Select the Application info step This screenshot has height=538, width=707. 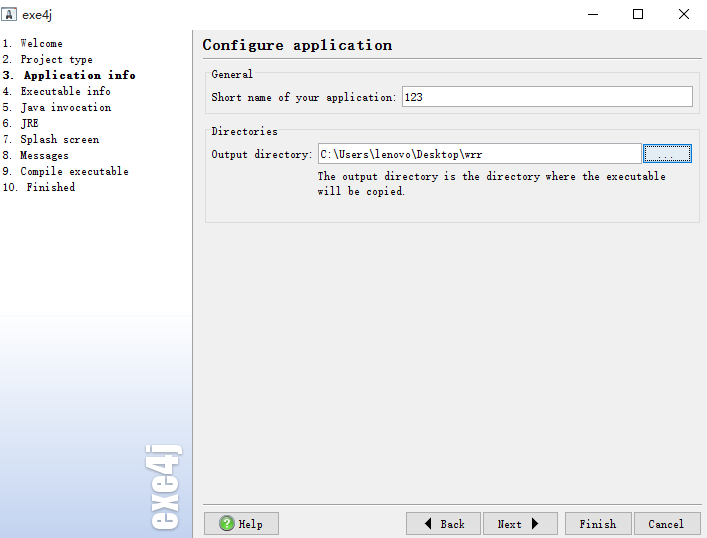click(x=69, y=75)
